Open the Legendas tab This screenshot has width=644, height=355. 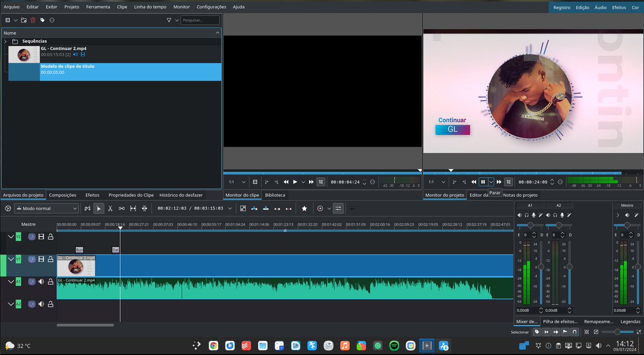click(630, 322)
